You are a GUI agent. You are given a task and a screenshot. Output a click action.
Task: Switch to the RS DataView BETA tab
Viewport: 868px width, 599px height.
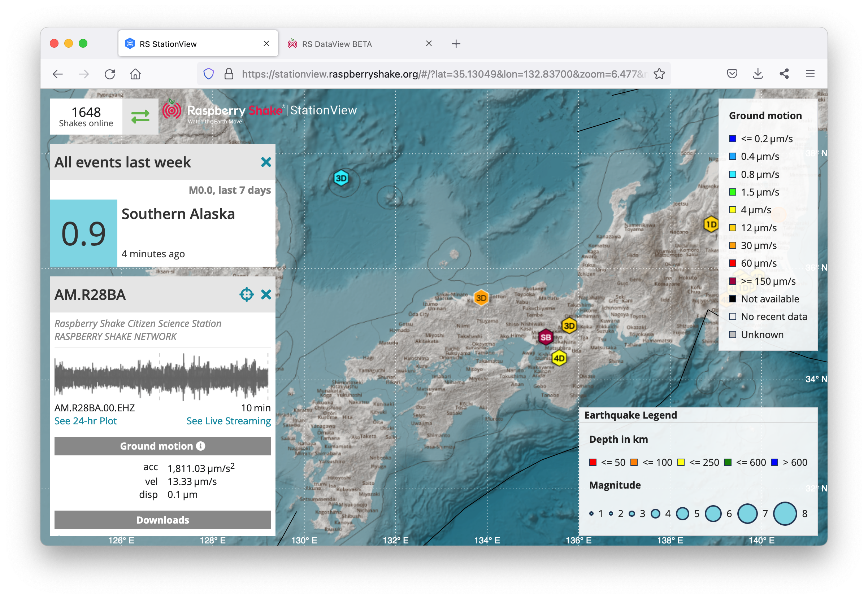coord(337,44)
